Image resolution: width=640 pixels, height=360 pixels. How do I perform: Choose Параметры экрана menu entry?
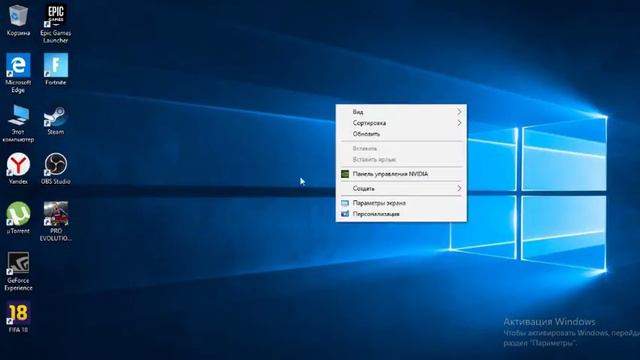(401, 203)
